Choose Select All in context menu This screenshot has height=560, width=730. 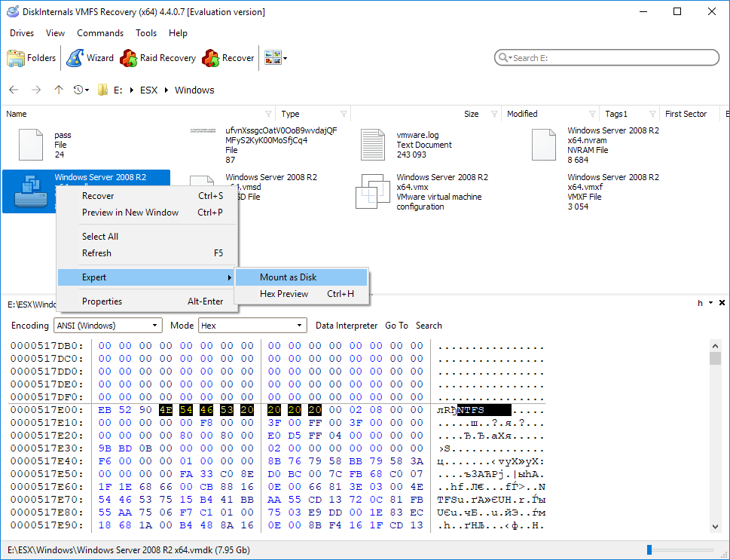147,236
